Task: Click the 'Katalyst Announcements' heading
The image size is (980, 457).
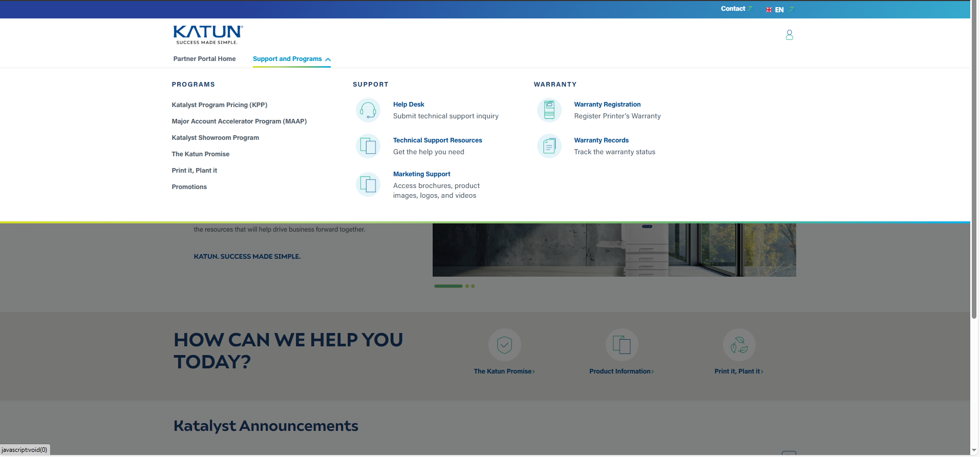Action: pos(266,426)
